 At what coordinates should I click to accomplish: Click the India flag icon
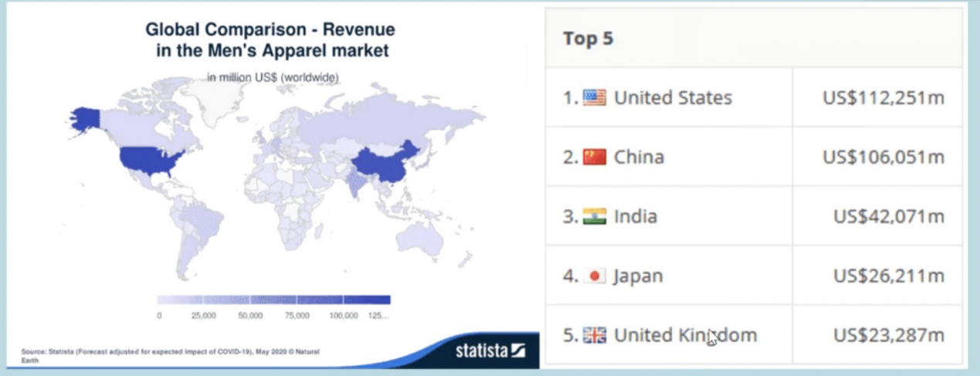[594, 216]
